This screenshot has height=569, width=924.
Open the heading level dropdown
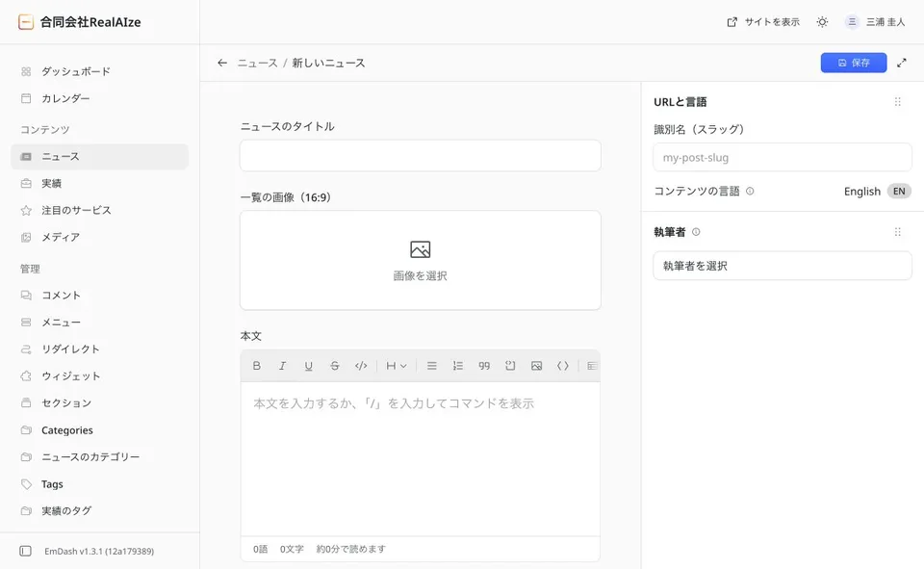396,366
